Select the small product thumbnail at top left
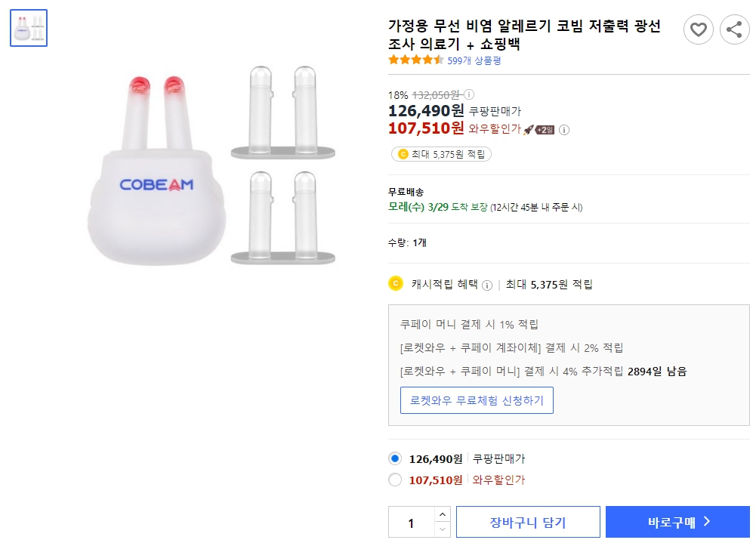Screen dimensions: 756x543 (28, 28)
